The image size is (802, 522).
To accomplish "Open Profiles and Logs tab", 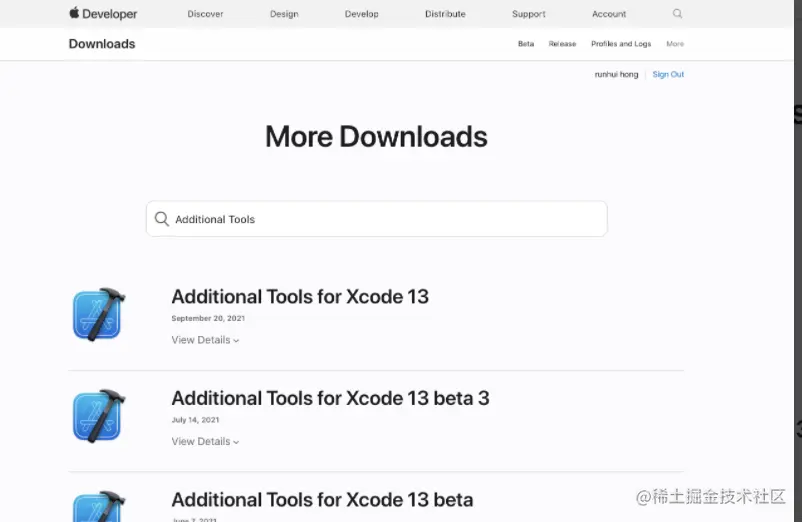I will (621, 44).
